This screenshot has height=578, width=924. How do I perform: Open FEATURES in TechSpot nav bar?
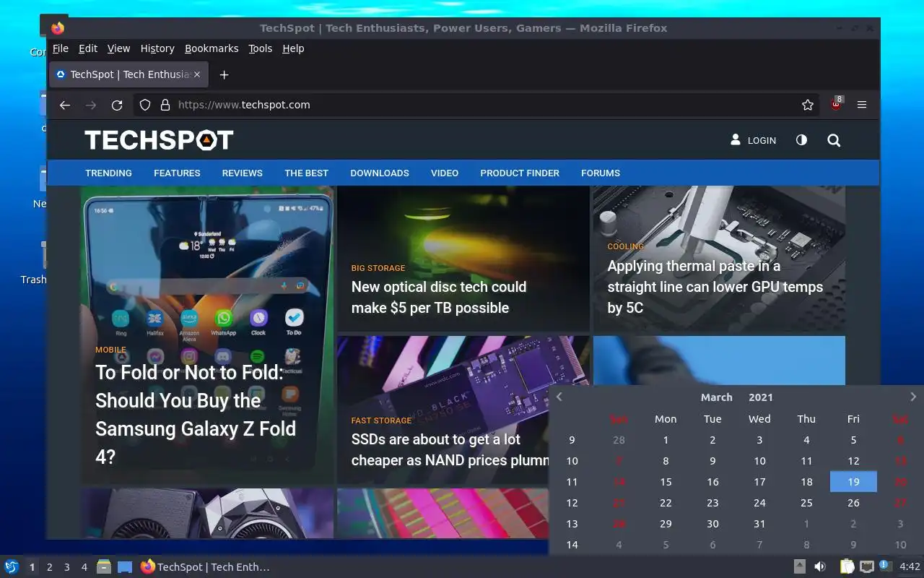point(177,173)
